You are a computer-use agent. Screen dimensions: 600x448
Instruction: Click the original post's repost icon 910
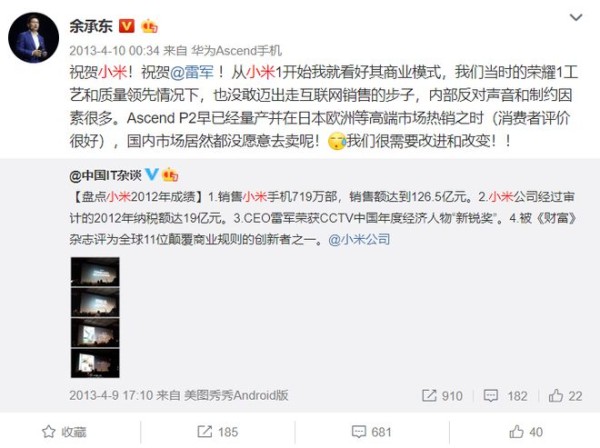point(442,396)
